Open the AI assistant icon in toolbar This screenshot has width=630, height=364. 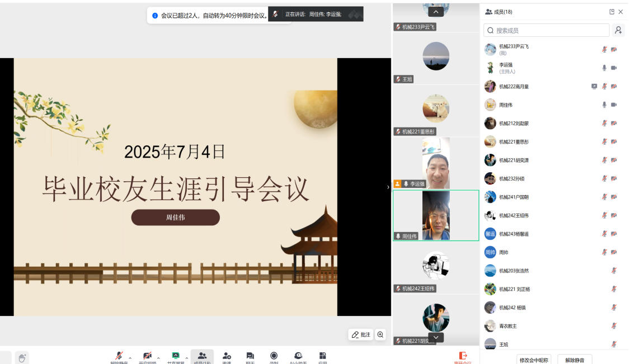pyautogui.click(x=298, y=356)
